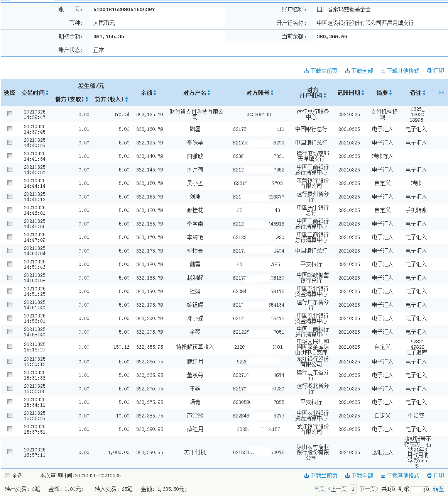Sort by counterparty name arrows
This screenshot has width=448, height=497.
(209, 93)
